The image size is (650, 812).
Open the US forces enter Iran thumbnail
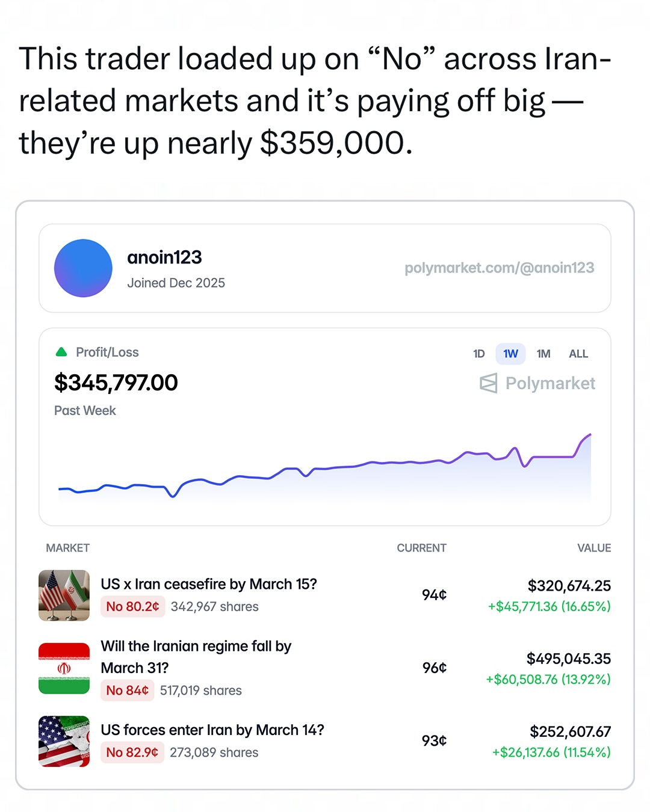tap(64, 741)
